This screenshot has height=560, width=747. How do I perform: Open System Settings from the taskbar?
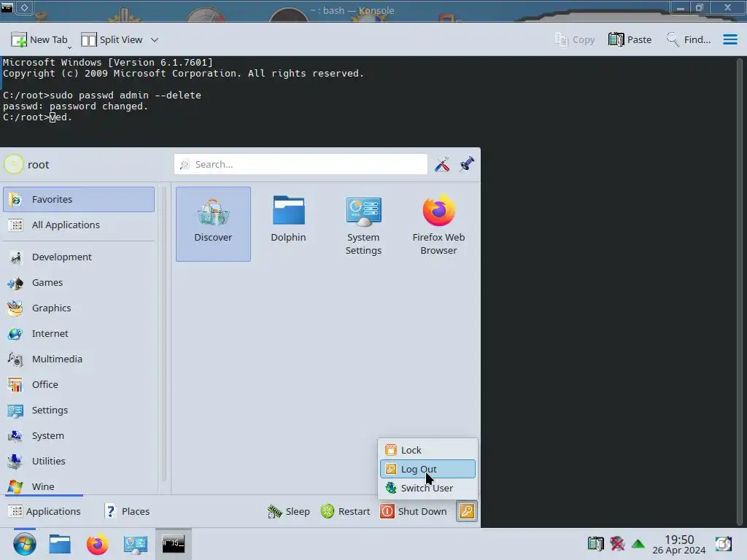pos(135,544)
